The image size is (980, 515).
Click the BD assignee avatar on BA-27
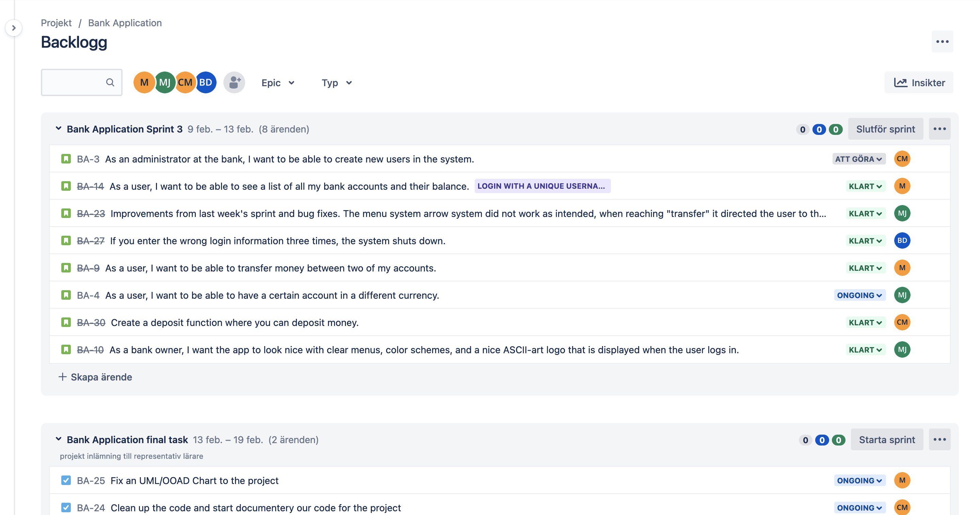[x=902, y=240]
